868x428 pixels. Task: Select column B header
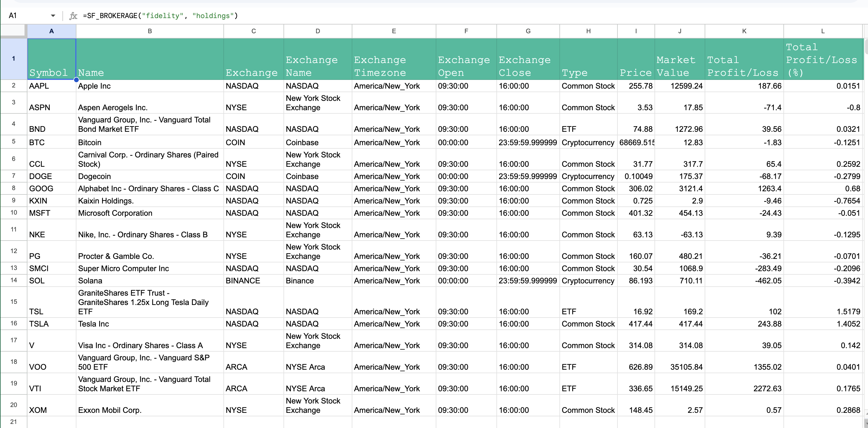point(150,31)
